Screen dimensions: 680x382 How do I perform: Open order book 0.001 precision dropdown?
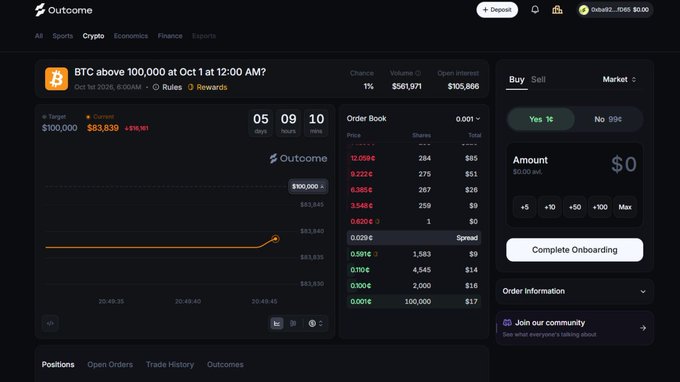[x=468, y=119]
